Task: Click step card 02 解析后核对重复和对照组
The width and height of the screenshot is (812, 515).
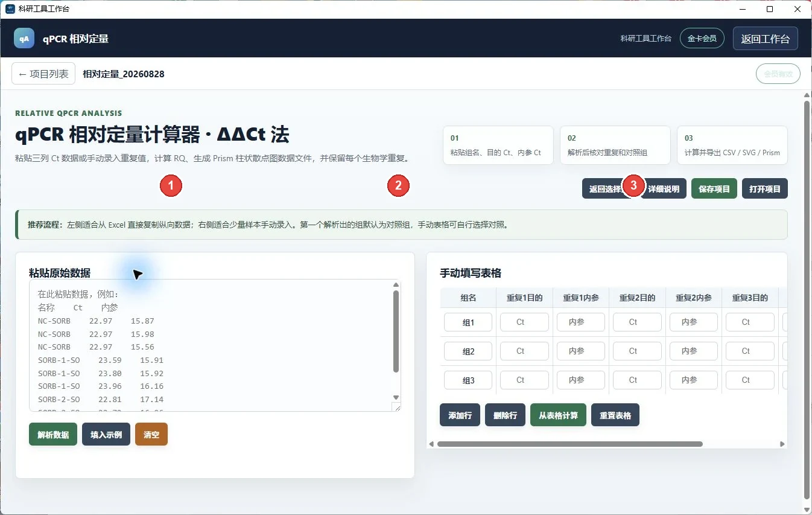Action: 615,145
